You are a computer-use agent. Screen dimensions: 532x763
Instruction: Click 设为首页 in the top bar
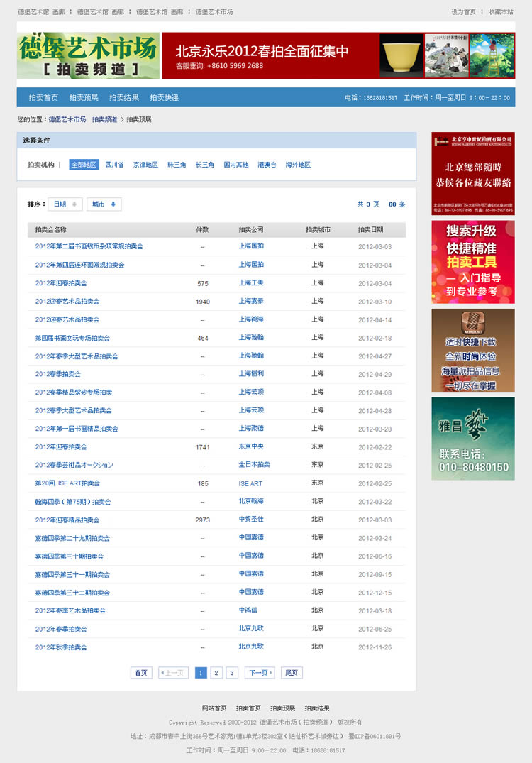(463, 12)
